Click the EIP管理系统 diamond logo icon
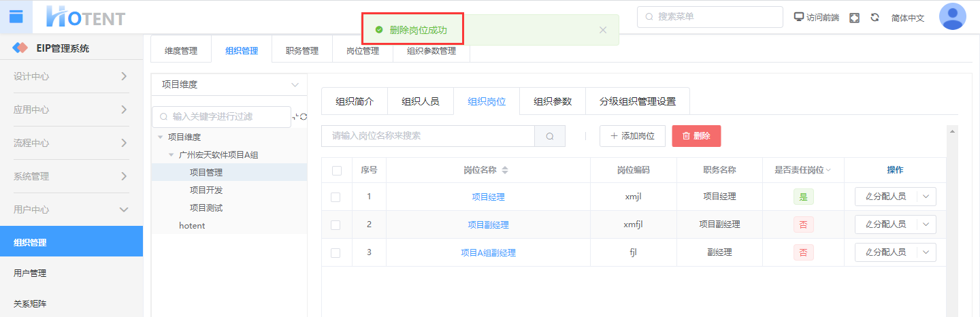 (20, 48)
